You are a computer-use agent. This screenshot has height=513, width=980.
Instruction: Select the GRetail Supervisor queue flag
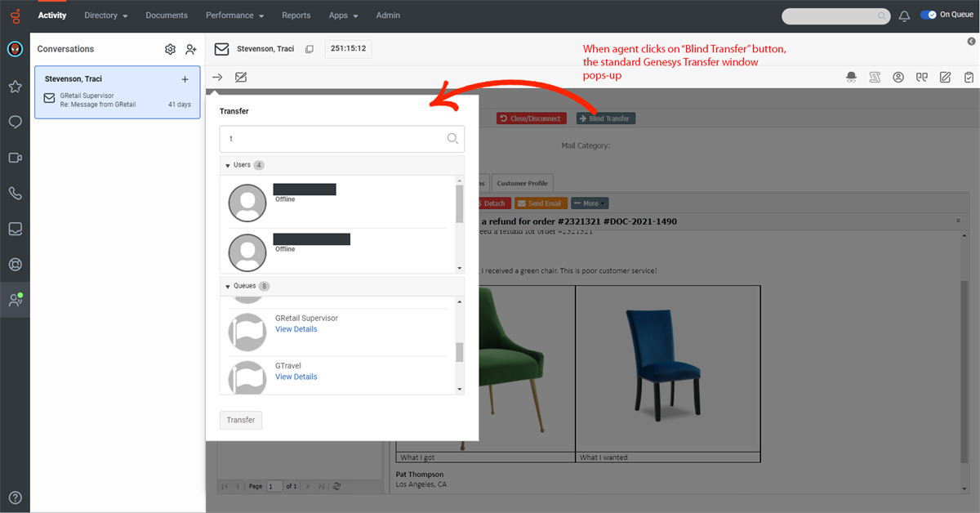coord(247,332)
